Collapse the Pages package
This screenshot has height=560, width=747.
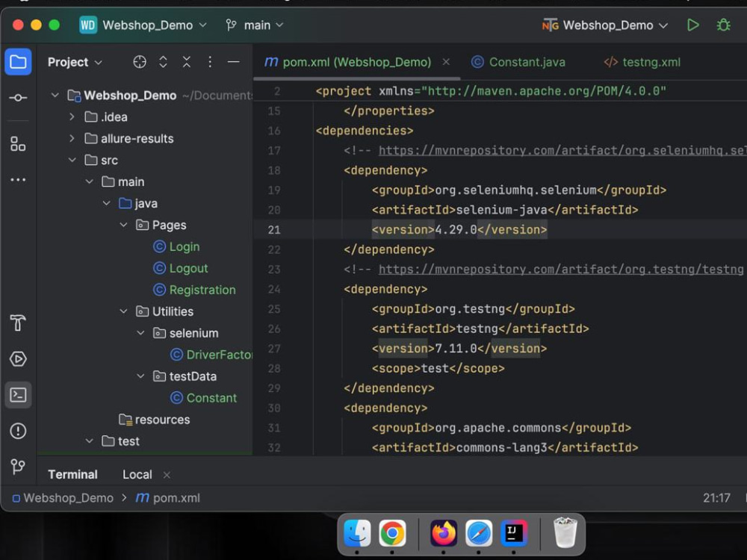click(123, 225)
